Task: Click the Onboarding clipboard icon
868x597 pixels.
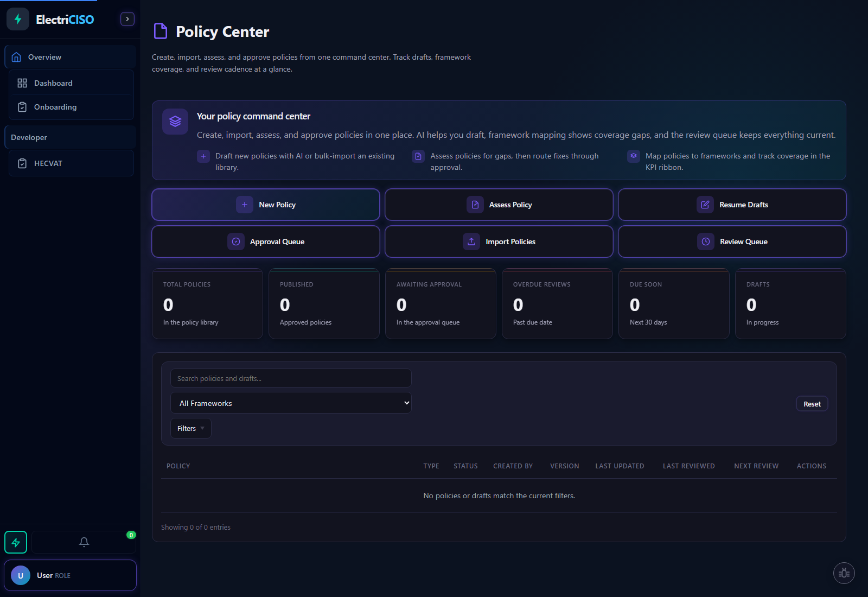Action: point(22,107)
